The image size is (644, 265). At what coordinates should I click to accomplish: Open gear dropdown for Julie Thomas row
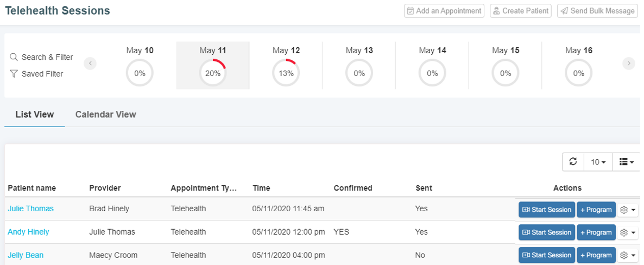pyautogui.click(x=628, y=210)
